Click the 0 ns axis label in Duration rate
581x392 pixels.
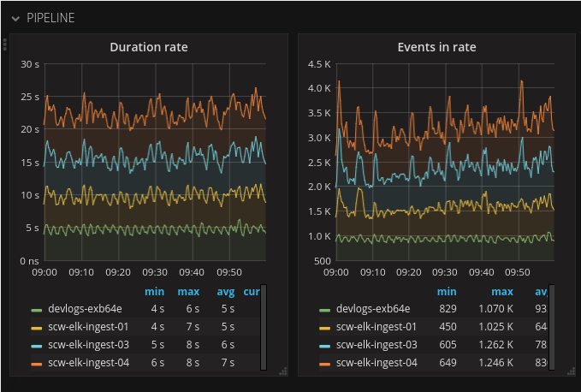[x=29, y=261]
